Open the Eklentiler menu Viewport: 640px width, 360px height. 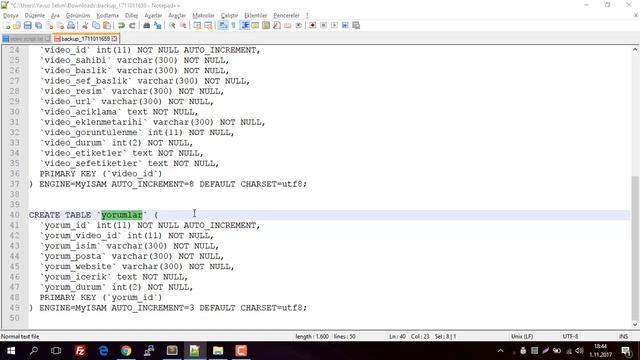[x=256, y=16]
